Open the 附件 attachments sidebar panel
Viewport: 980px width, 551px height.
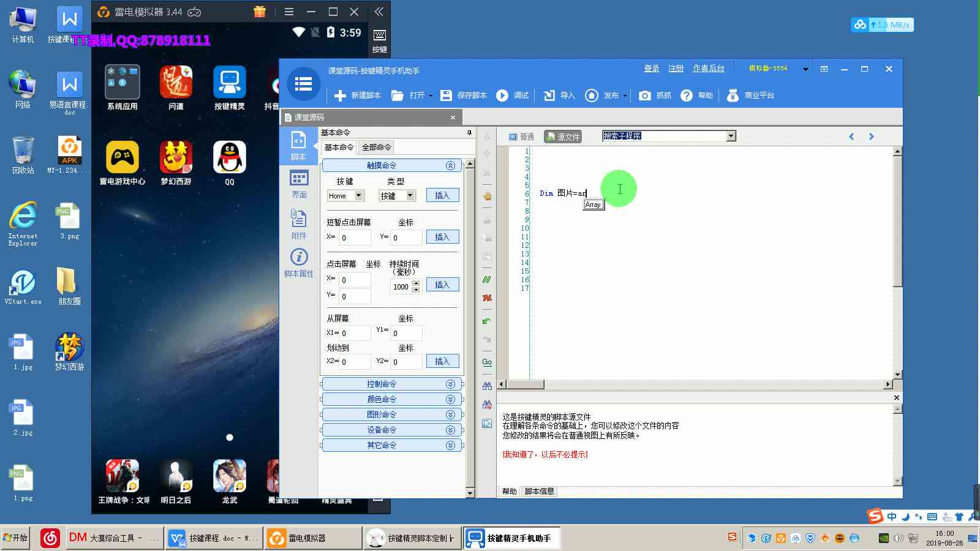299,224
